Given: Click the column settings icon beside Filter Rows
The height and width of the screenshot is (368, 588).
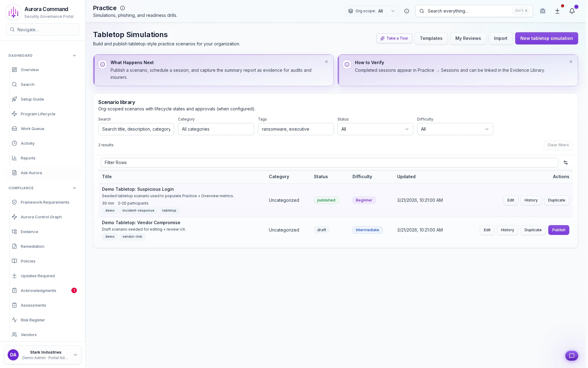Looking at the screenshot, I should (565, 163).
